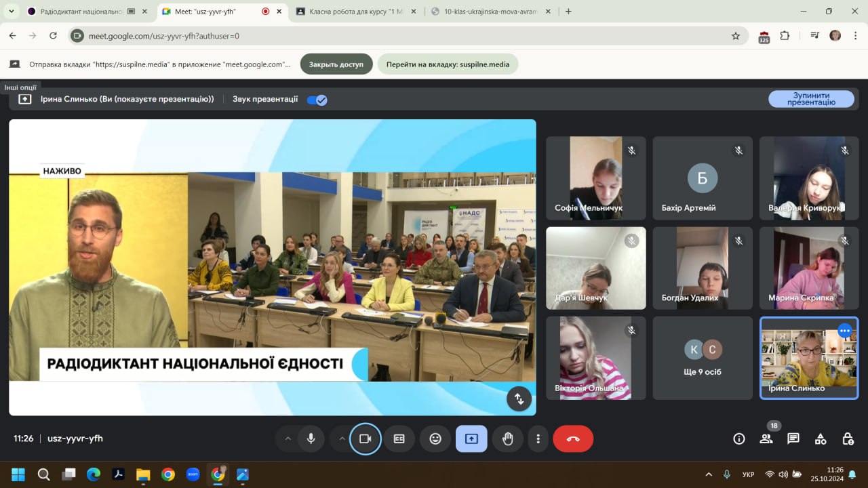Open the emoji reactions button
868x488 pixels.
pos(435,439)
